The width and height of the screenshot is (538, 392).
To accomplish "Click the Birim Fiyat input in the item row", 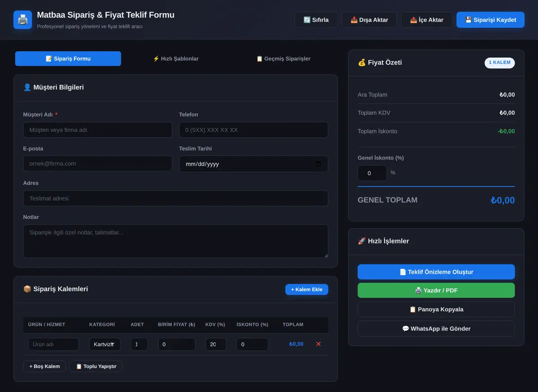I will point(177,344).
